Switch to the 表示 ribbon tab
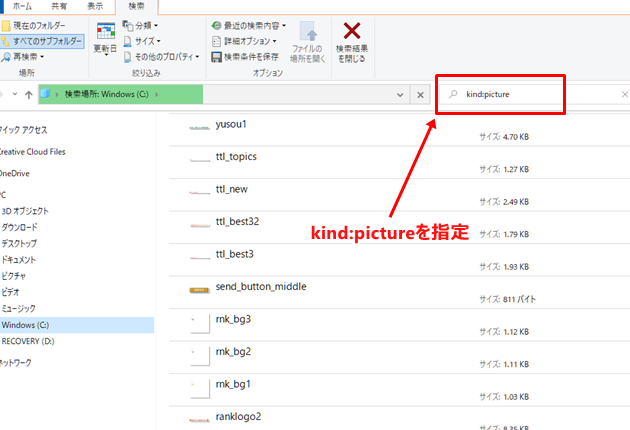 94,5
